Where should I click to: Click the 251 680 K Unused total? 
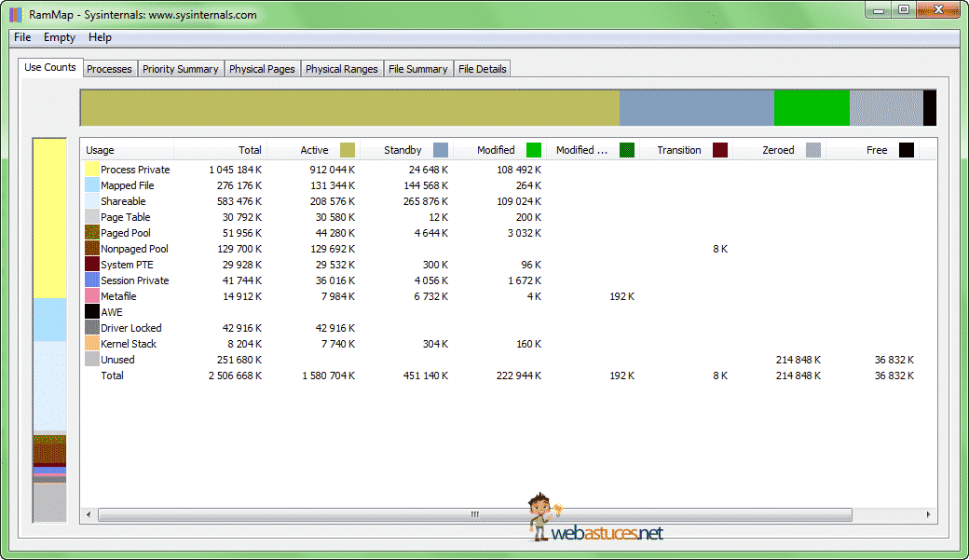239,360
